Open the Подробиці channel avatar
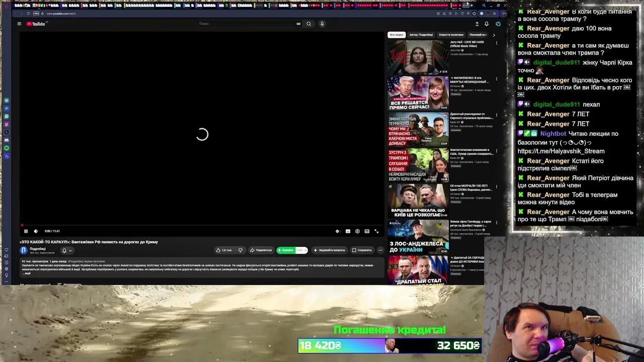Viewport: 644px width, 362px height. pyautogui.click(x=24, y=250)
